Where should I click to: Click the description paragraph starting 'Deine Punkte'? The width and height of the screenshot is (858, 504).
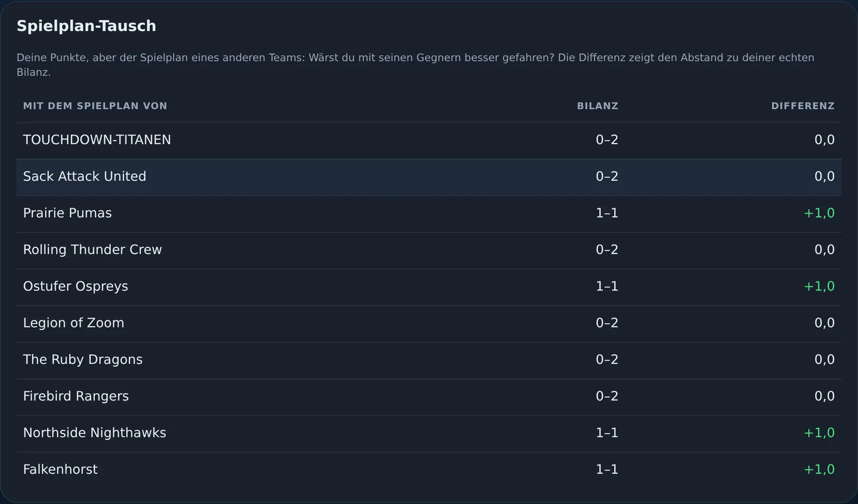point(416,65)
